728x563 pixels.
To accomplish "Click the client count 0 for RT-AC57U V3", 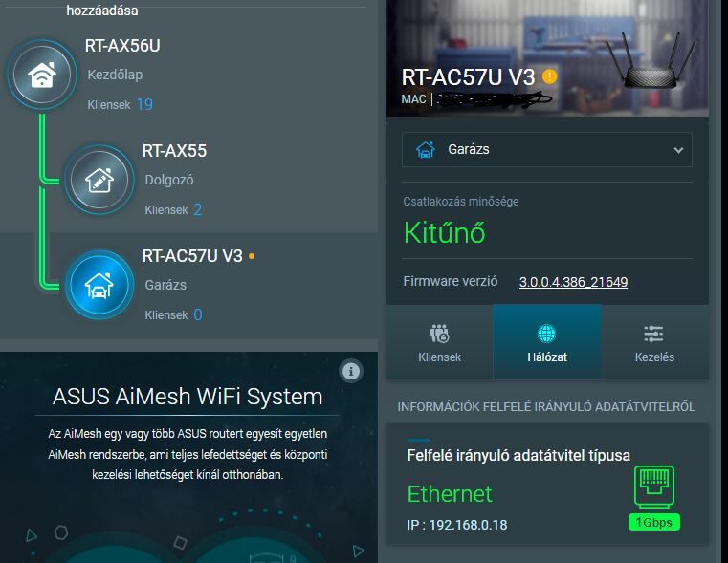I will pyautogui.click(x=198, y=314).
